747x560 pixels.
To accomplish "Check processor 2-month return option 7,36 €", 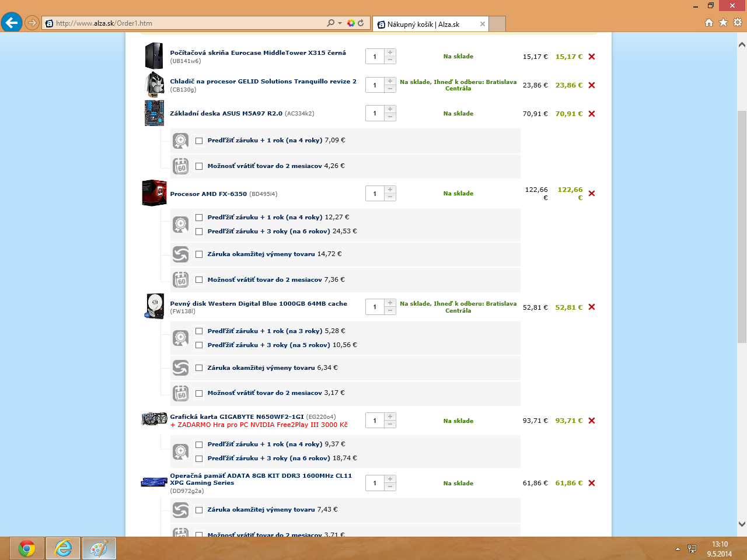I will (x=199, y=280).
